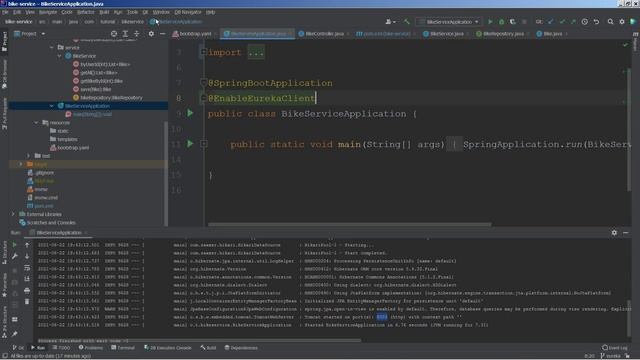
Task: Open the user account dropdown in toolbar
Action: tap(390, 22)
